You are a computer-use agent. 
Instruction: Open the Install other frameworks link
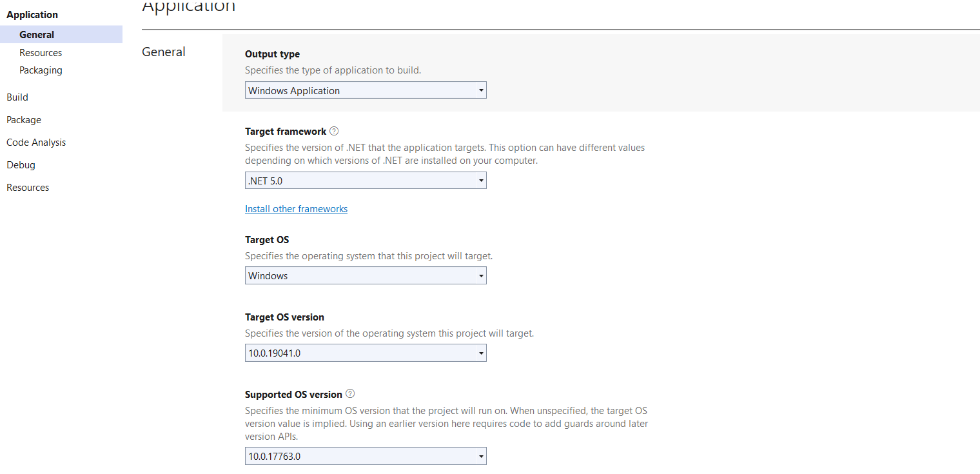click(296, 208)
